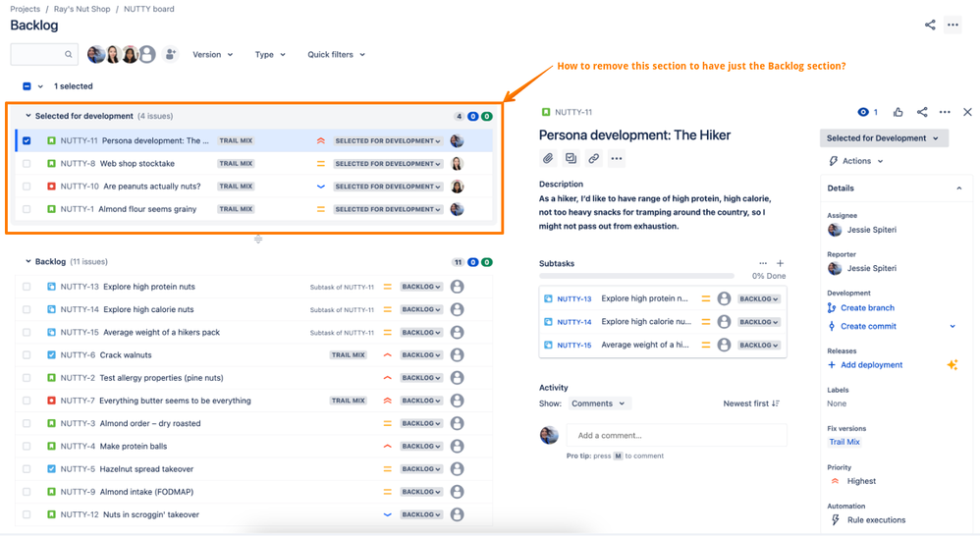The height and width of the screenshot is (537, 980).
Task: Collapse the Backlog section chevron
Action: tap(27, 261)
